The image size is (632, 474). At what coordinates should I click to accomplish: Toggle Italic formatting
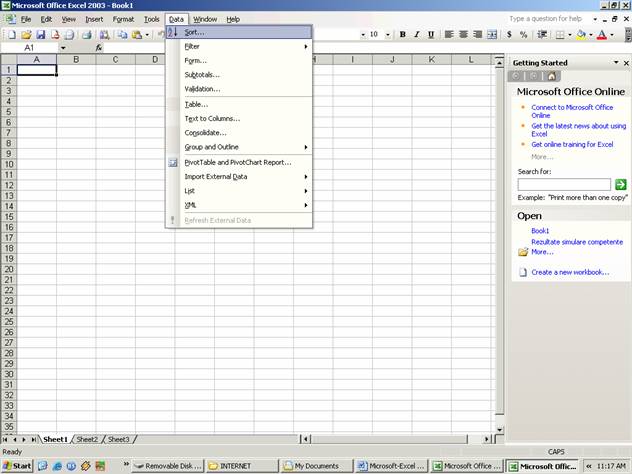point(417,35)
